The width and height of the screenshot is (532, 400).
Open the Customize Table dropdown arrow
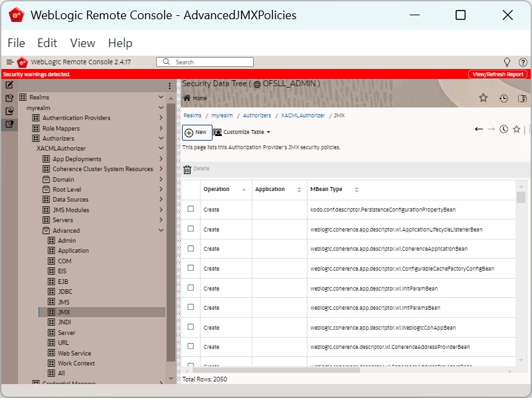click(x=268, y=132)
